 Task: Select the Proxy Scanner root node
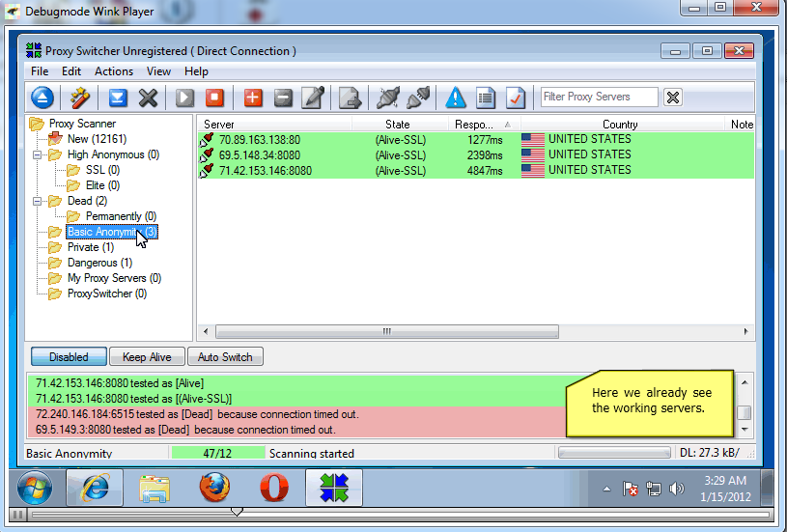[x=82, y=124]
